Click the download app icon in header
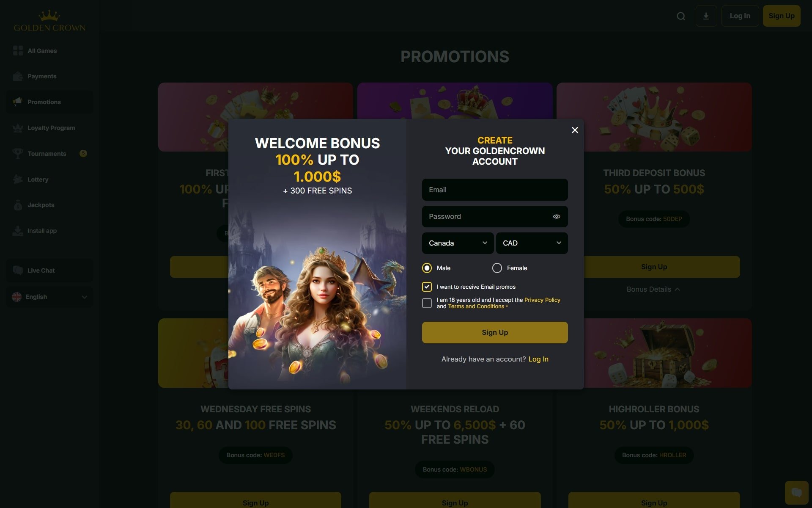Image resolution: width=812 pixels, height=508 pixels. [x=706, y=16]
